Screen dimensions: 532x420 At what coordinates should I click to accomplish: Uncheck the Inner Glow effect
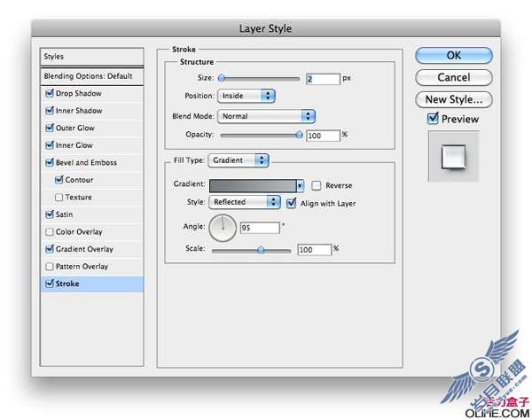[x=50, y=145]
